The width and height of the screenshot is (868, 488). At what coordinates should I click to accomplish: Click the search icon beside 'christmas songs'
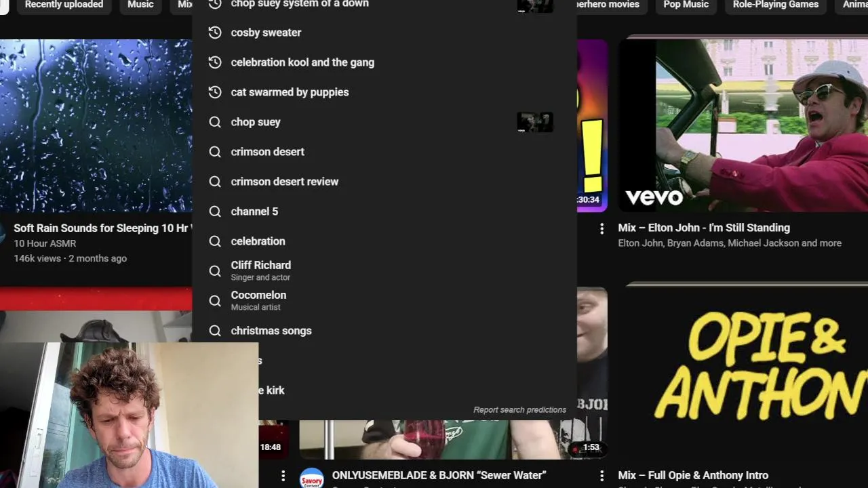[x=215, y=331]
